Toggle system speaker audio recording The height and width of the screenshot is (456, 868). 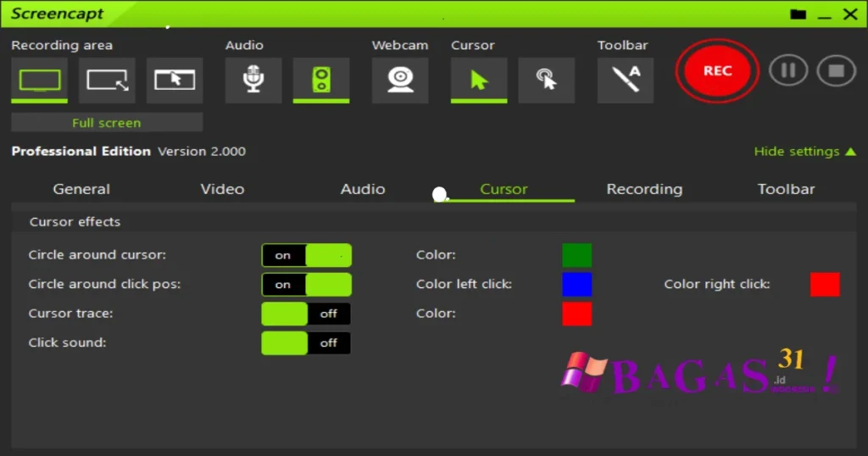(321, 81)
